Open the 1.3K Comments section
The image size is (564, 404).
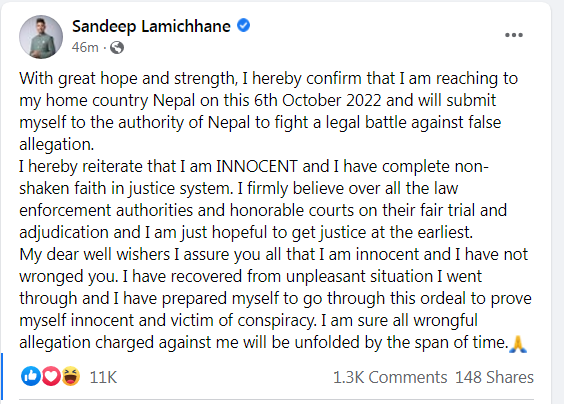(390, 377)
